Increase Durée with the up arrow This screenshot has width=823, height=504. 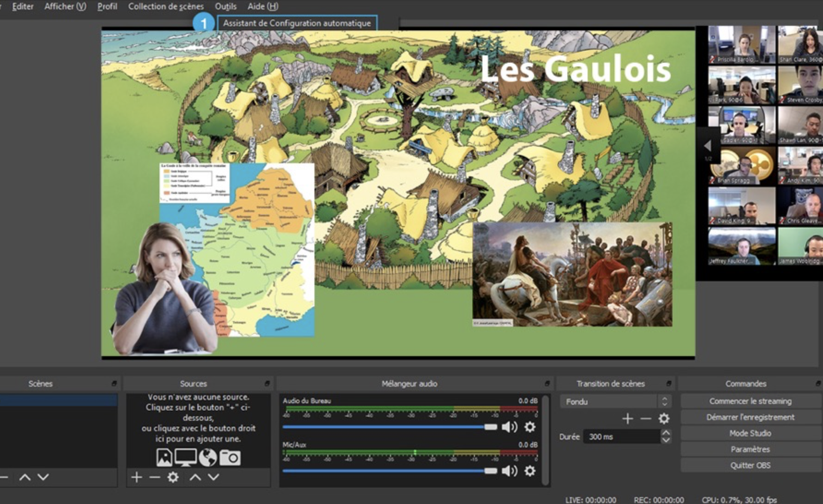coord(666,433)
